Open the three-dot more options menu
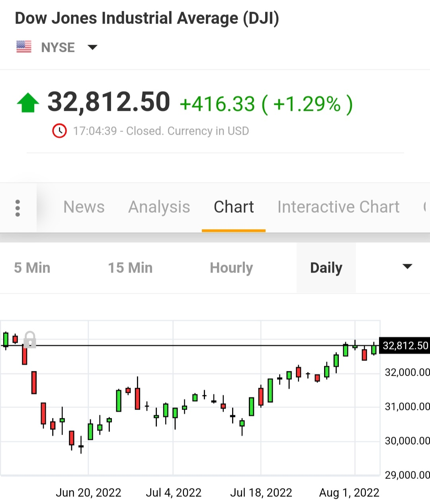Viewport: 430px width, 504px height. [x=18, y=208]
